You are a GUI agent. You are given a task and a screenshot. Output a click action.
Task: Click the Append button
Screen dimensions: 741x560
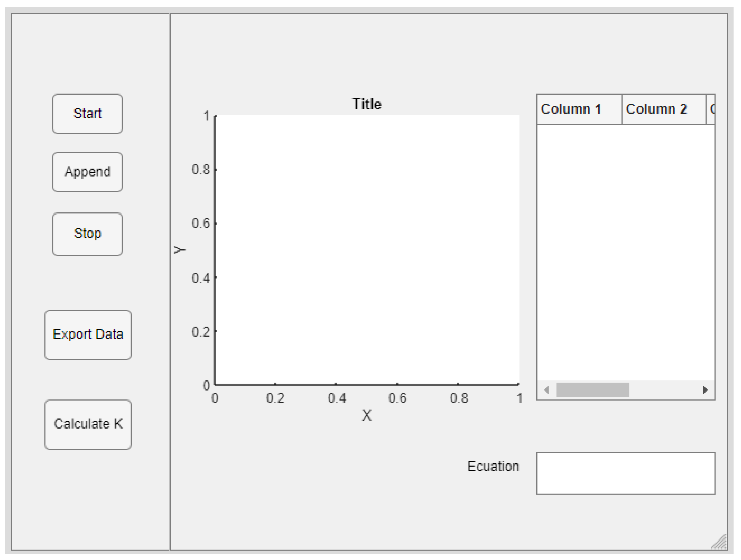(x=87, y=172)
